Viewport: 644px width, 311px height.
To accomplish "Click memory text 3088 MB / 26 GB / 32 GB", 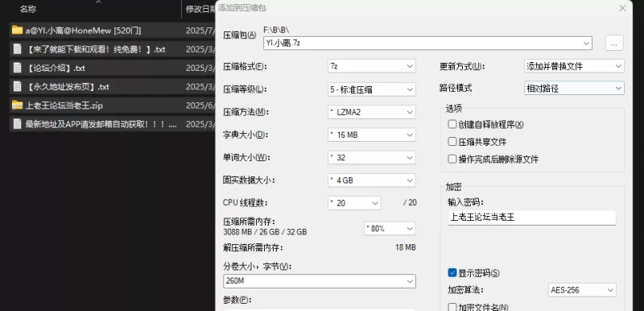I will point(265,232).
